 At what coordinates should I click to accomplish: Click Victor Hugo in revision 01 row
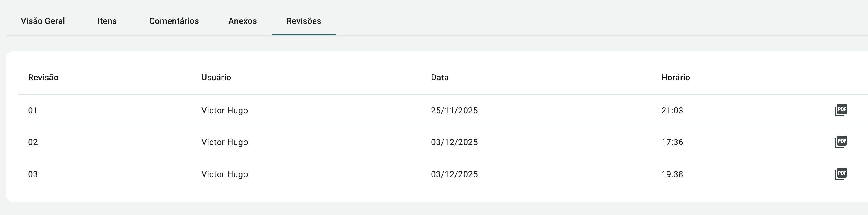(x=224, y=111)
